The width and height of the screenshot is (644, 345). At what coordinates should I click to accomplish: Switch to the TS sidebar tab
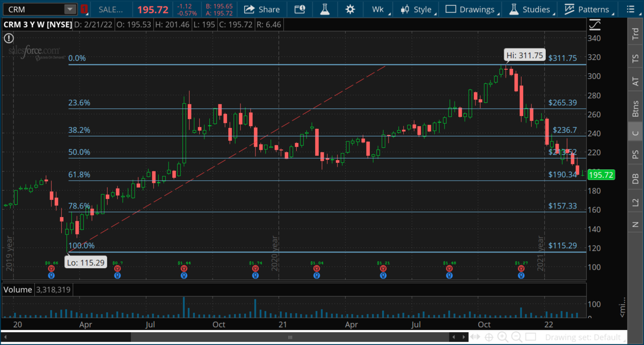tap(635, 57)
